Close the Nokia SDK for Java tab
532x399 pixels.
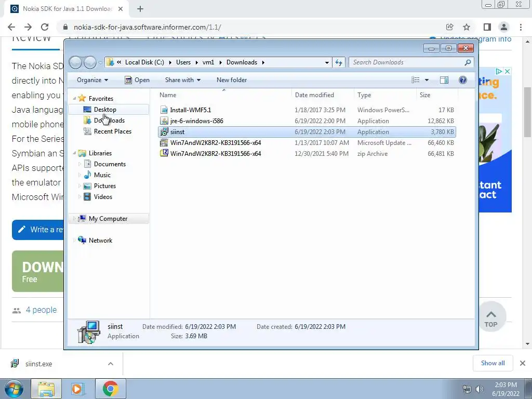pos(121,9)
